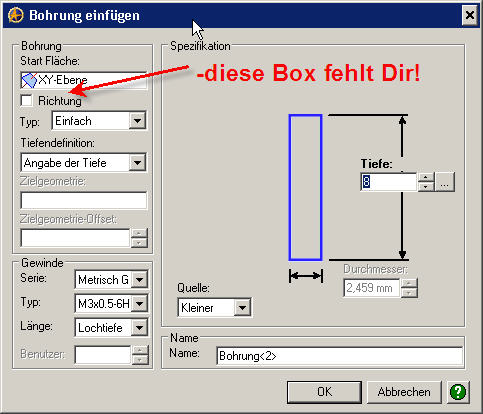
Task: Click the green help question mark icon
Action: point(458,392)
